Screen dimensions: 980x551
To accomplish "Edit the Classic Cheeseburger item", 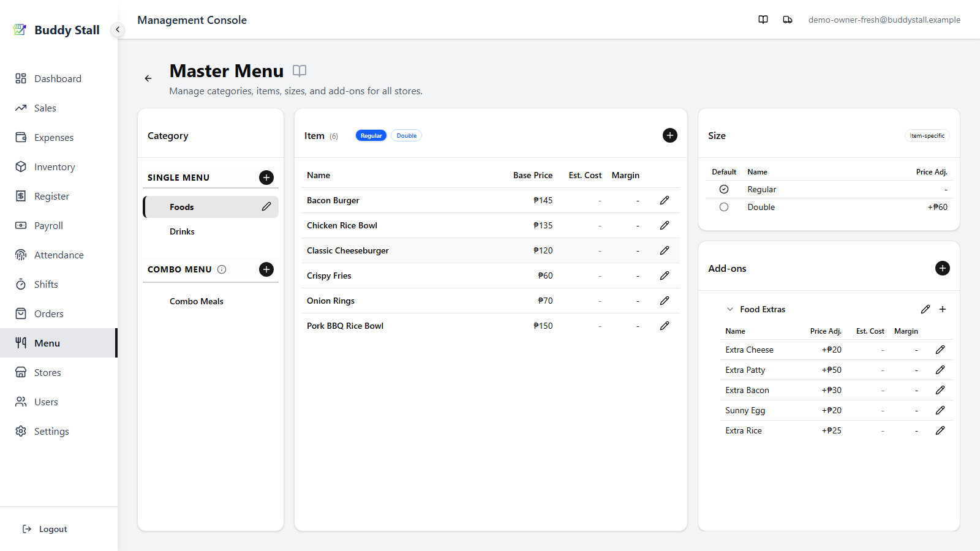I will point(665,250).
